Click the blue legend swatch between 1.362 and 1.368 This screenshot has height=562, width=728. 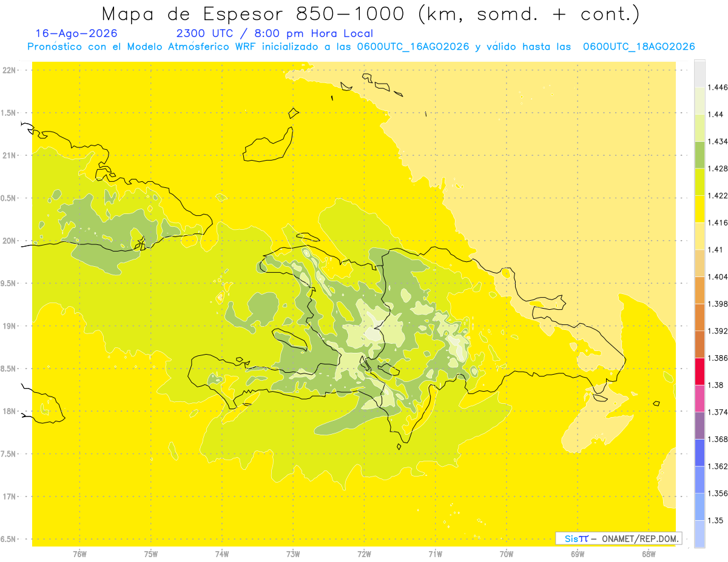click(699, 452)
